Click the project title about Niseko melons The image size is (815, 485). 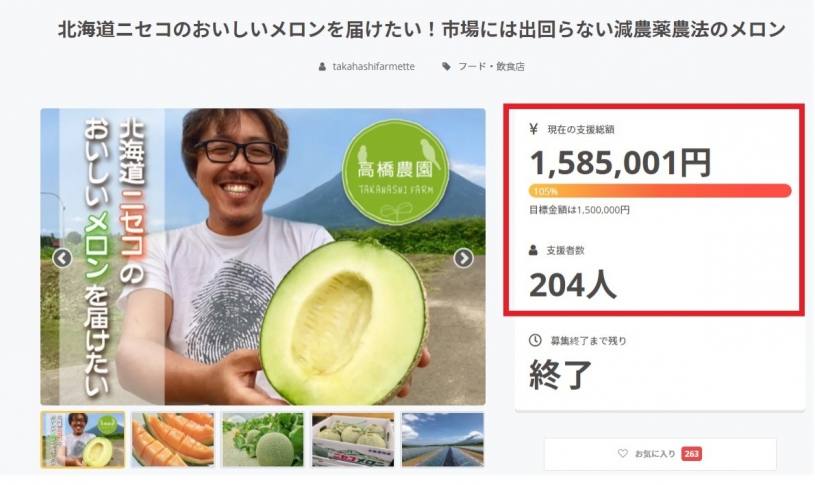[x=421, y=30]
